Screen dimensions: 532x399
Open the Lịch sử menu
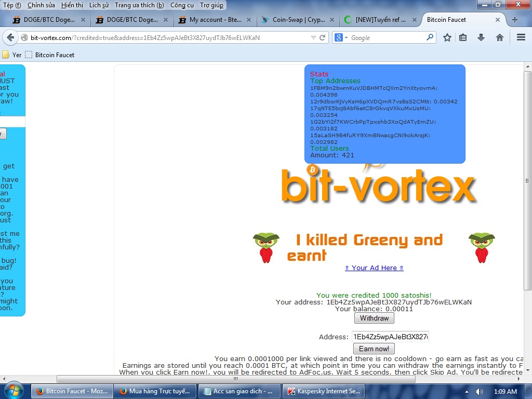click(x=99, y=5)
